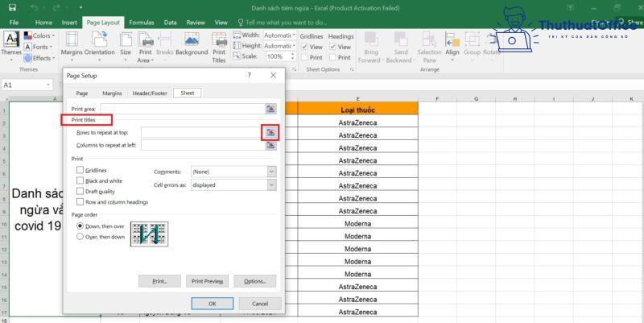Open the File tab

14,23
